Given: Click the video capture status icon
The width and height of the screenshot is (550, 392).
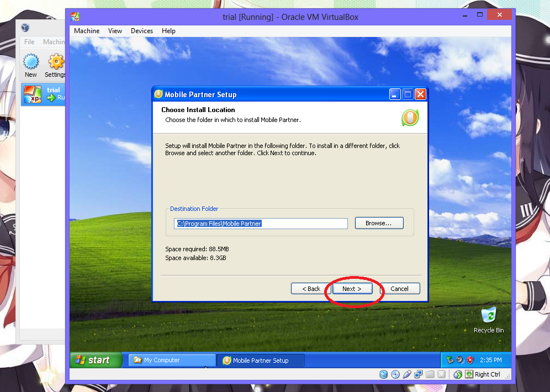Looking at the screenshot, I should point(442,374).
